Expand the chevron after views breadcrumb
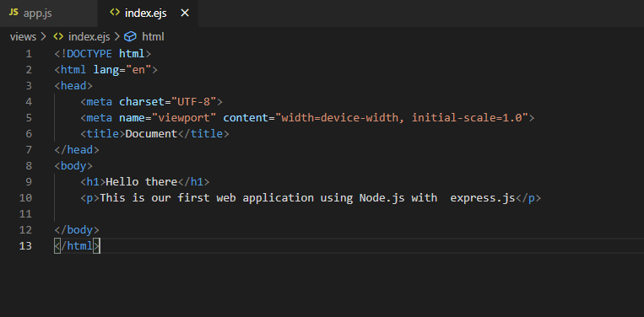This screenshot has width=644, height=317. [44, 37]
